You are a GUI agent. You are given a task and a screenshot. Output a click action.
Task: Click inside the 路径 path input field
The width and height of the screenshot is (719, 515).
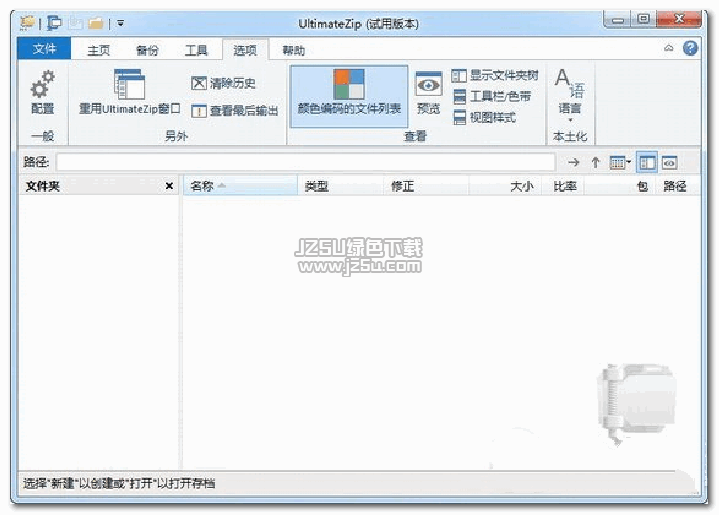click(305, 162)
